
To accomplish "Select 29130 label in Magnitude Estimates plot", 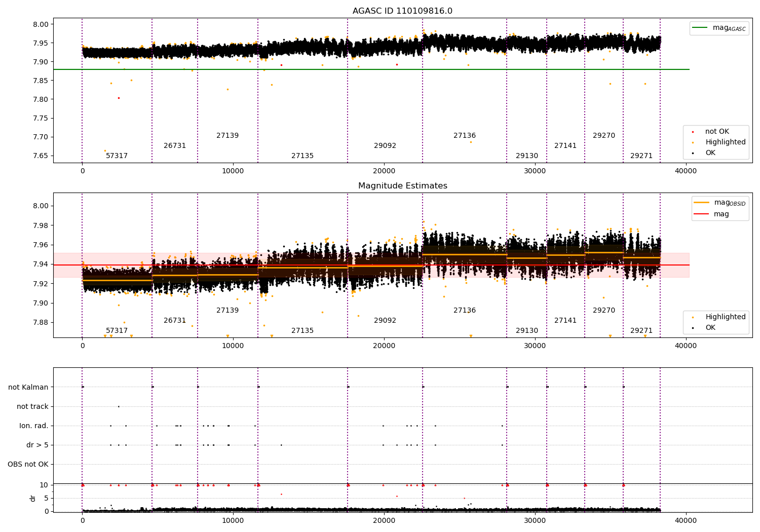I will [527, 331].
